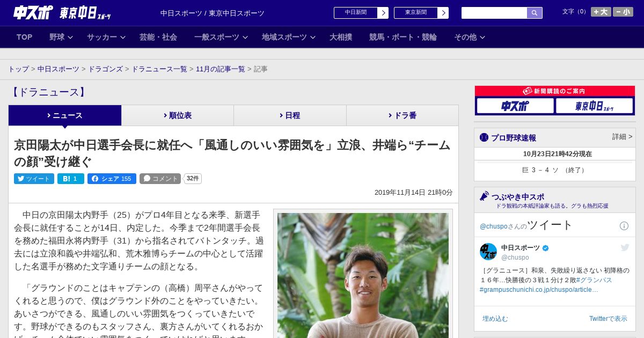Open 競馬・ボート・競輪 menu item
Screen dimensions: 644x338
(403, 37)
